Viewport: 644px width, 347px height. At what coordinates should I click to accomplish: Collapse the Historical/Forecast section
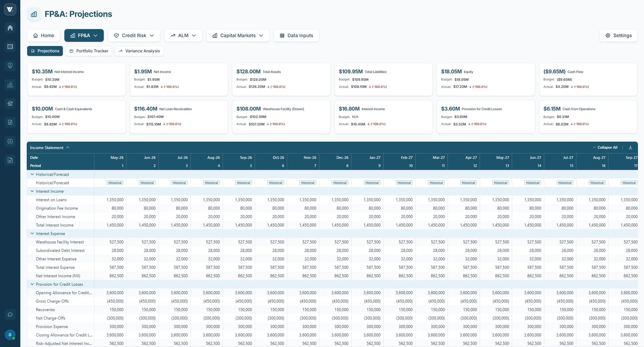click(x=32, y=174)
